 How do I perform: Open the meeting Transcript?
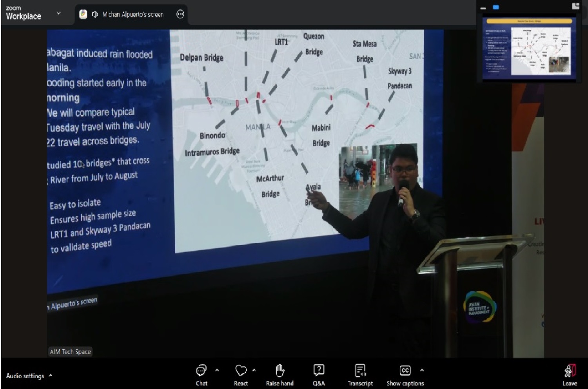coord(360,371)
